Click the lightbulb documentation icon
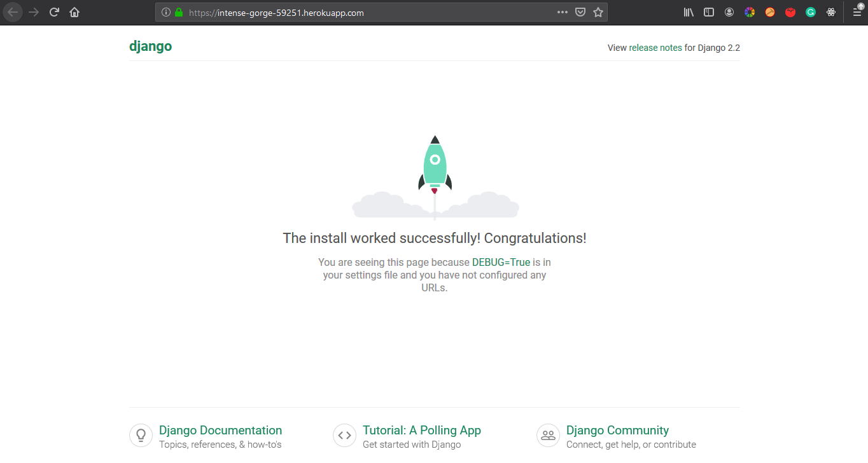Viewport: 868px width, 463px height. point(141,436)
